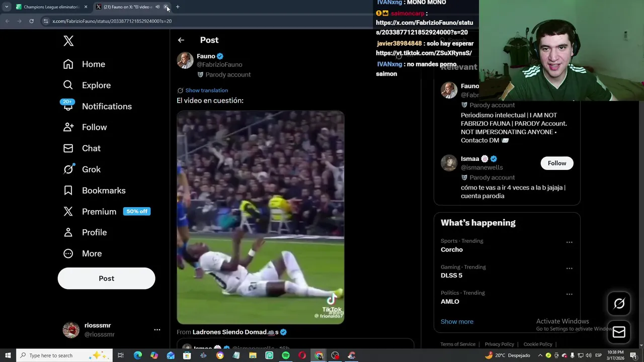Open Ladrones Siendo Domados source link
644x362 pixels.
tap(235, 332)
